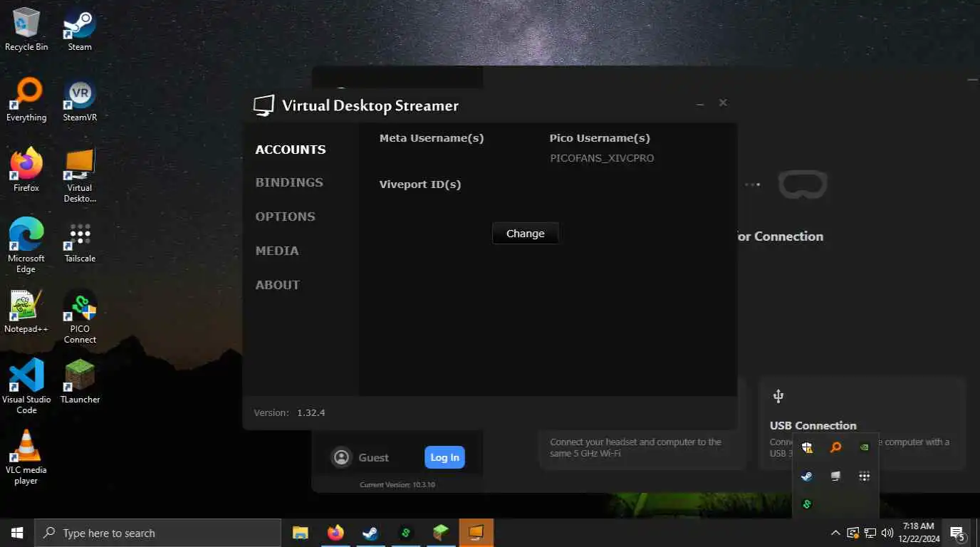Select the SteamVR desktop shortcut
The width and height of the screenshot is (980, 547).
(80, 100)
